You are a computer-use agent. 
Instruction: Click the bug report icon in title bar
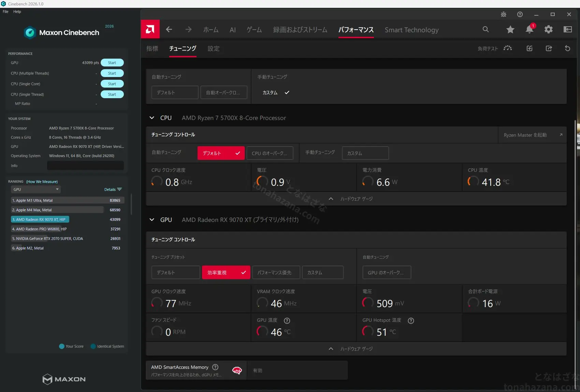click(x=504, y=14)
